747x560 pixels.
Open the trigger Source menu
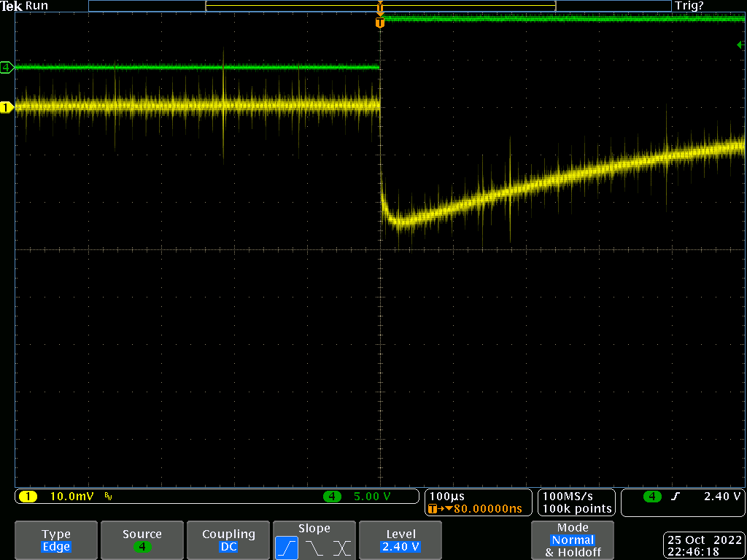point(142,540)
